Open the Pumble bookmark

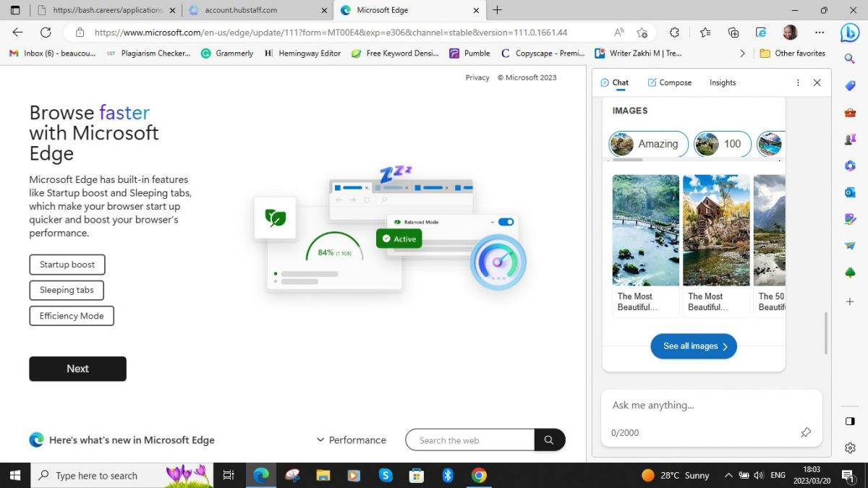pyautogui.click(x=469, y=53)
